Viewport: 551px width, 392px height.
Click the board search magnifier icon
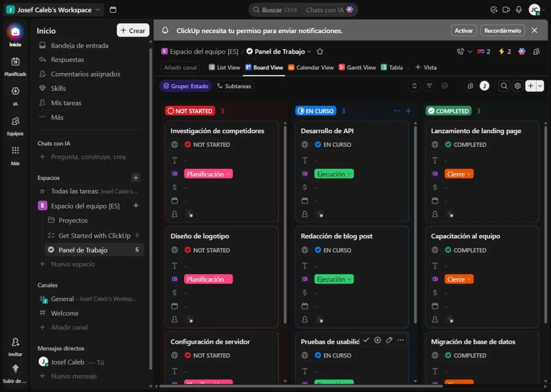pos(504,86)
